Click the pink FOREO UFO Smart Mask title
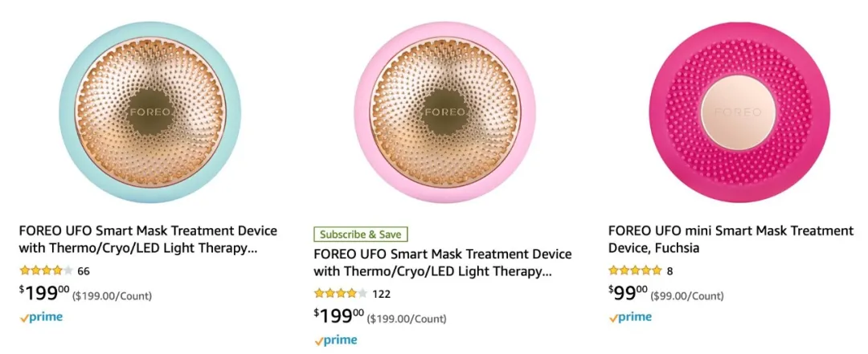The image size is (868, 354). tap(442, 262)
